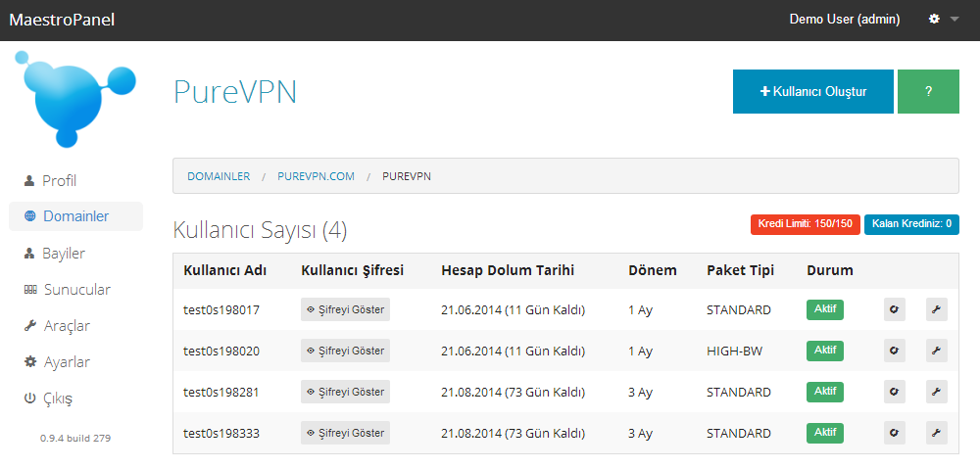Click the Kullanıcı Şifresi column header
Screen dimensions: 980x469
click(353, 271)
